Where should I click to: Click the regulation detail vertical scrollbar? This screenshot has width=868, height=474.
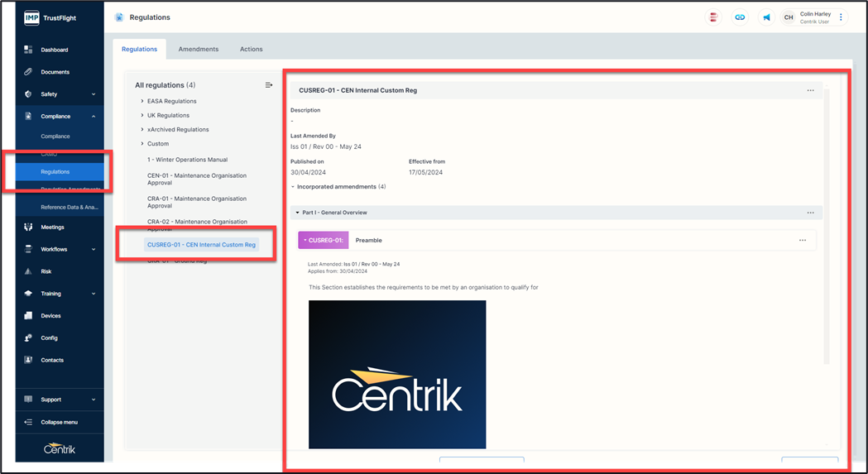(827, 226)
